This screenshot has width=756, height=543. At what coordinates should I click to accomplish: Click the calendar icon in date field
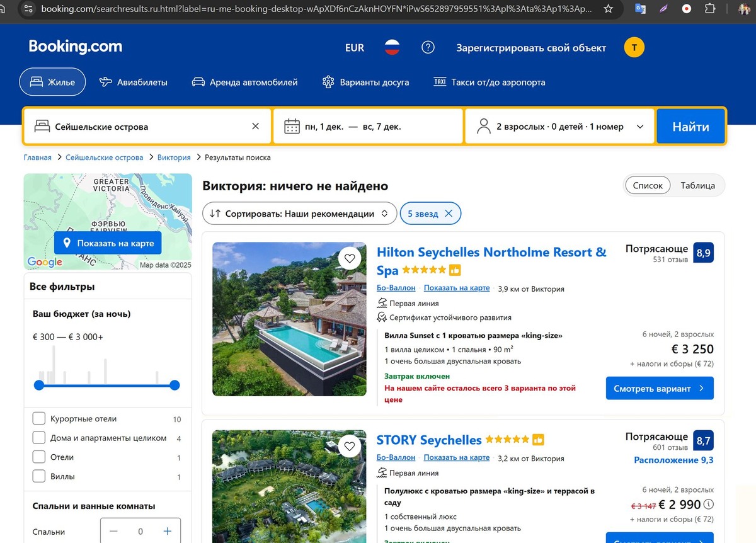pos(292,127)
